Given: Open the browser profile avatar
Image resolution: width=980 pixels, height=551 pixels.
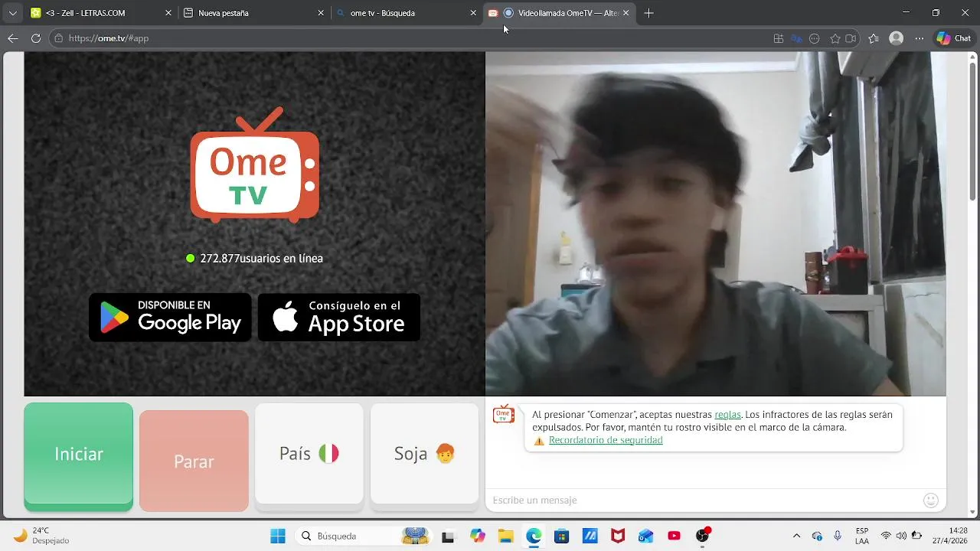Looking at the screenshot, I should pyautogui.click(x=897, y=38).
